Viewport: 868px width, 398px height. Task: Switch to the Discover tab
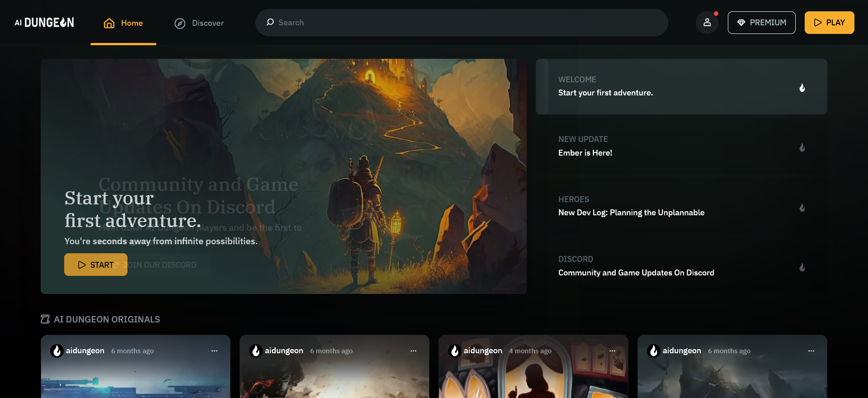[x=199, y=23]
